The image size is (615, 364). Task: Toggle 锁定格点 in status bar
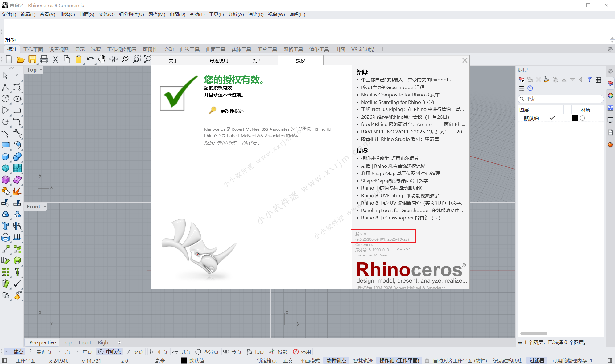(x=267, y=361)
